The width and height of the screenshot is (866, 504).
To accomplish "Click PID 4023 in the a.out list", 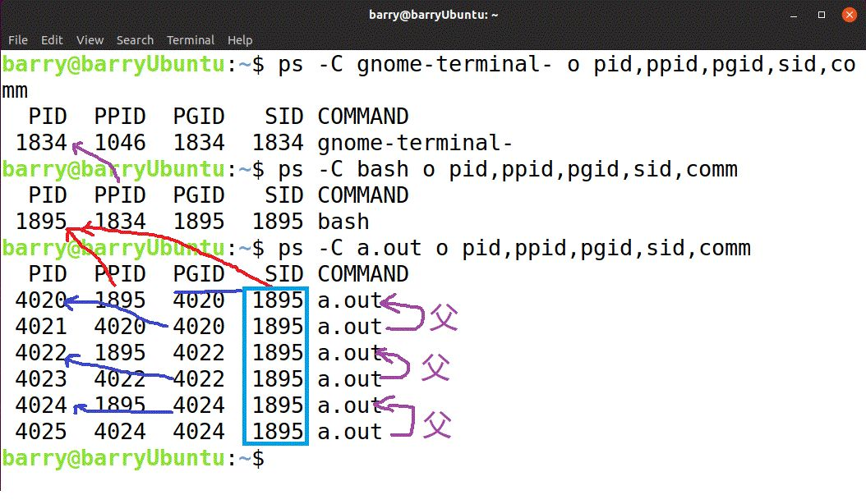I will [41, 379].
